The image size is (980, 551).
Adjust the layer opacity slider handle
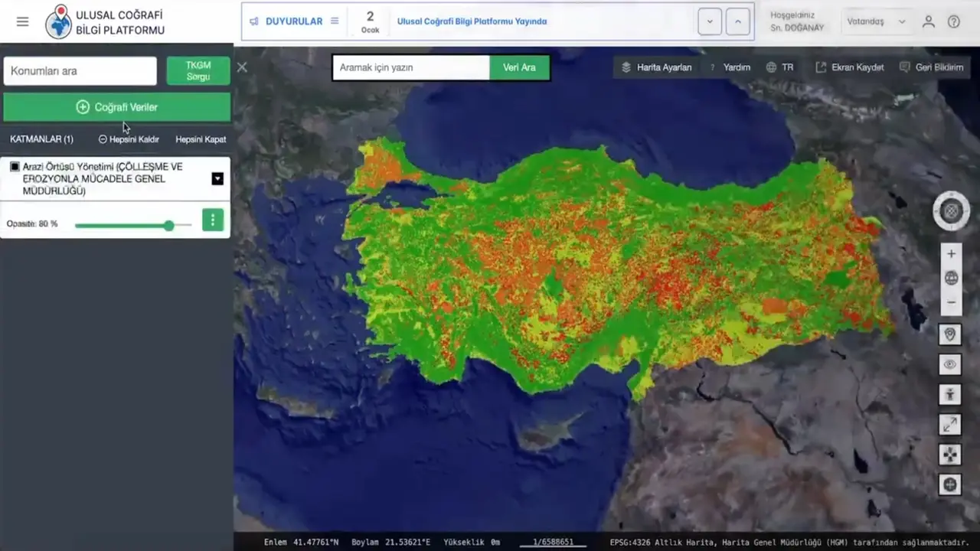pos(168,225)
